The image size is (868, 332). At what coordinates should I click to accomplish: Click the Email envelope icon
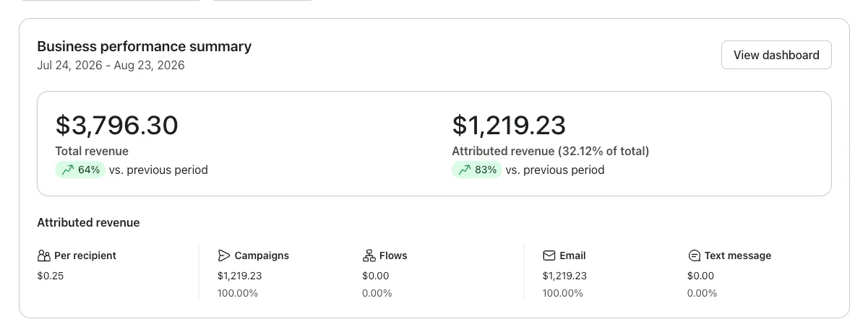point(549,255)
